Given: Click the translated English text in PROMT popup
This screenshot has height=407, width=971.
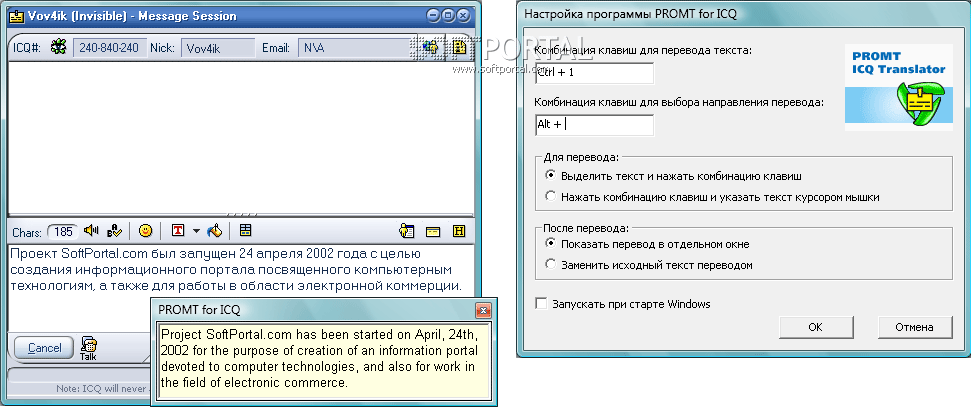Looking at the screenshot, I should click(x=323, y=361).
